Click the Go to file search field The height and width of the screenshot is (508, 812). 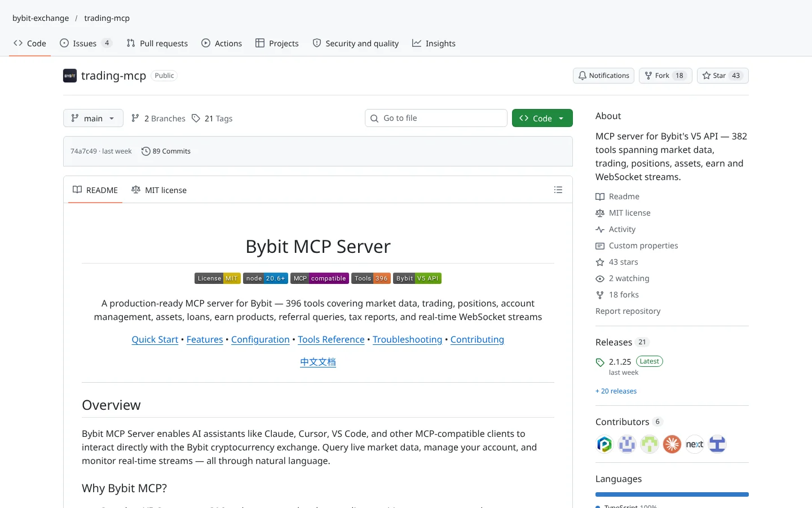tap(436, 118)
